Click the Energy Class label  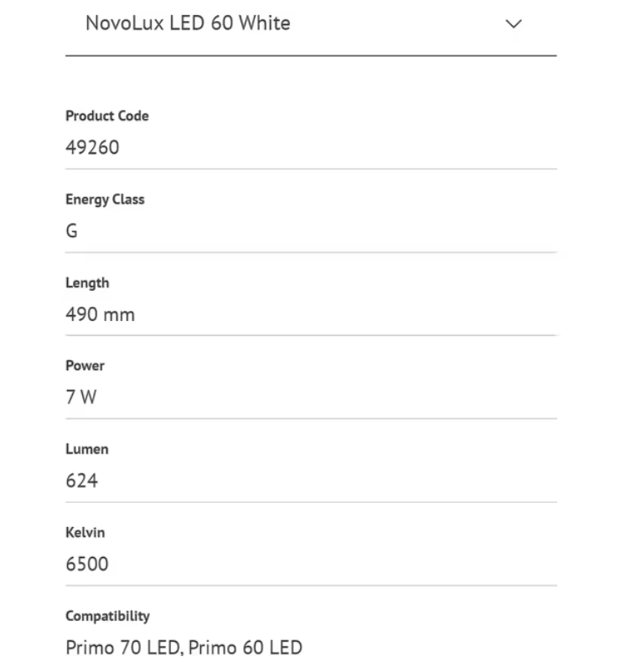coord(105,199)
